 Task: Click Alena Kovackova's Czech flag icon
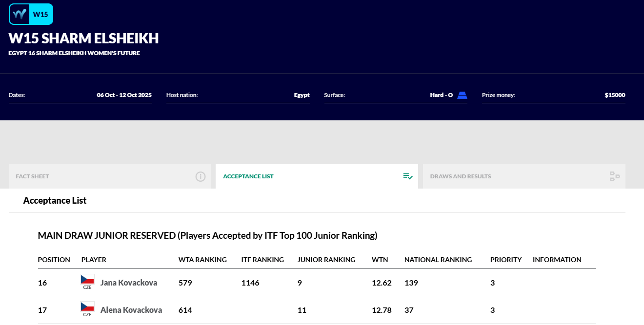[x=87, y=306]
